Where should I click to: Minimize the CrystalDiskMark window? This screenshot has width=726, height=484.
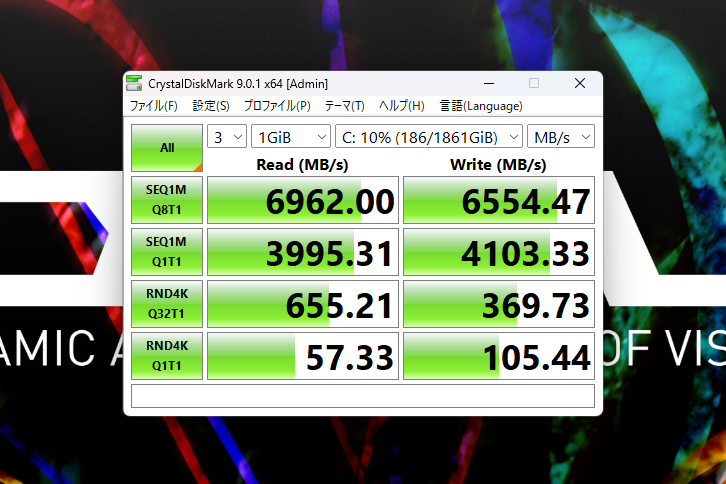click(489, 83)
